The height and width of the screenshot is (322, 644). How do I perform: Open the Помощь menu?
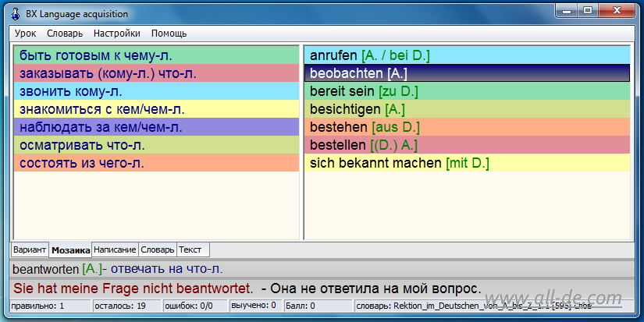(x=169, y=34)
